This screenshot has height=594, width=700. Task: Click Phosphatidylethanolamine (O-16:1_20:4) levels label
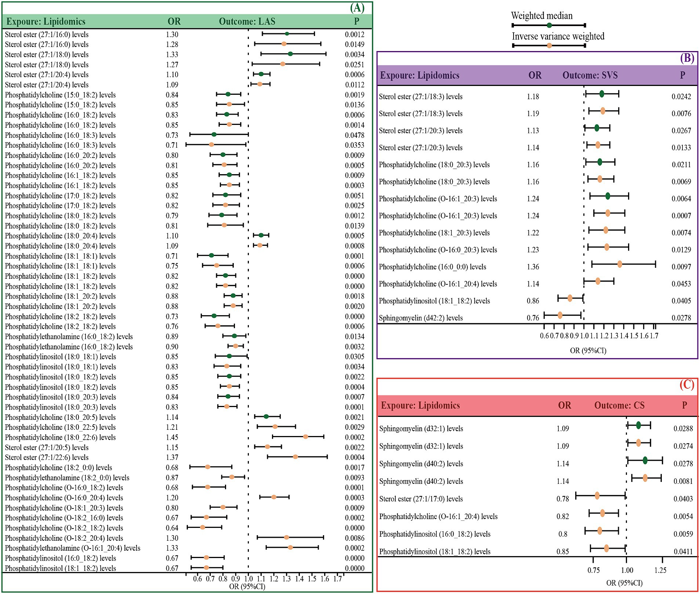(73, 548)
